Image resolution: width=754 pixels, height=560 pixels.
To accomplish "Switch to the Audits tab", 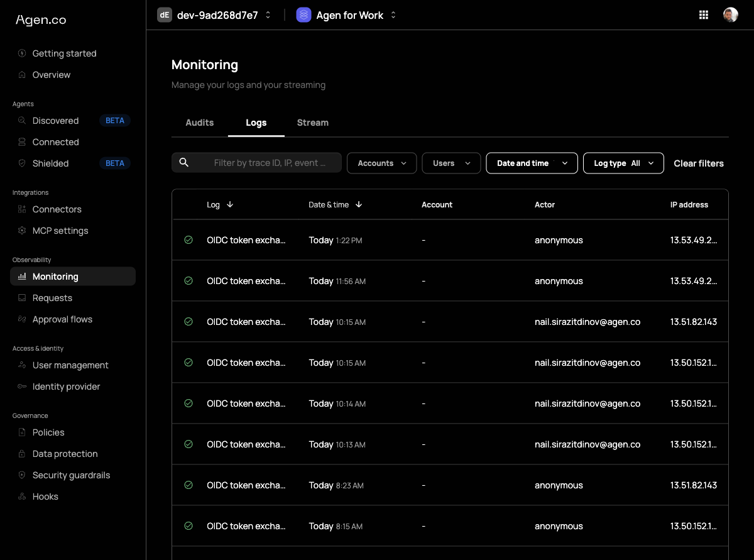I will tap(200, 123).
